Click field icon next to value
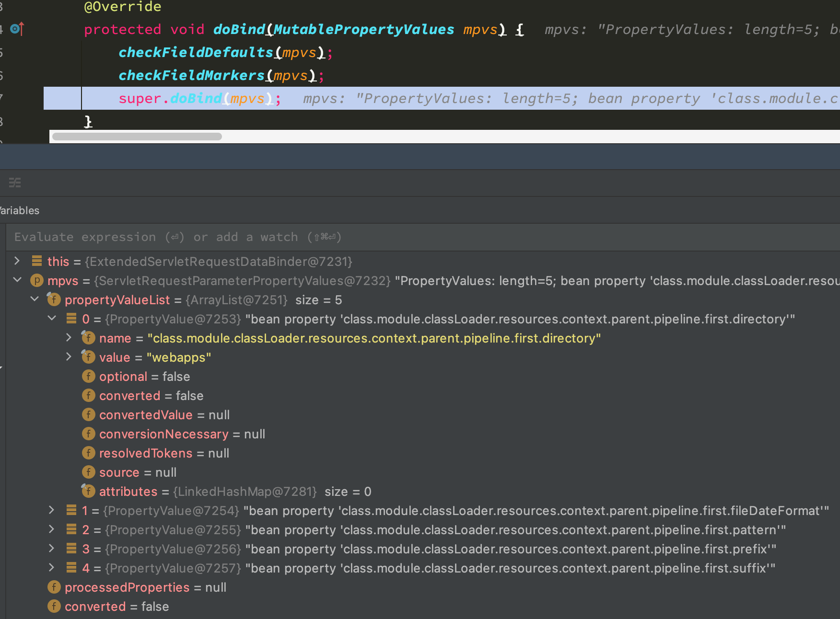This screenshot has height=619, width=840. click(88, 357)
